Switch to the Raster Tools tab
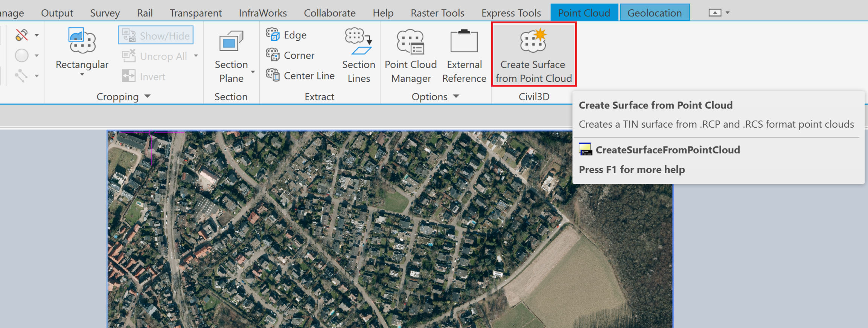This screenshot has width=868, height=328. [437, 13]
